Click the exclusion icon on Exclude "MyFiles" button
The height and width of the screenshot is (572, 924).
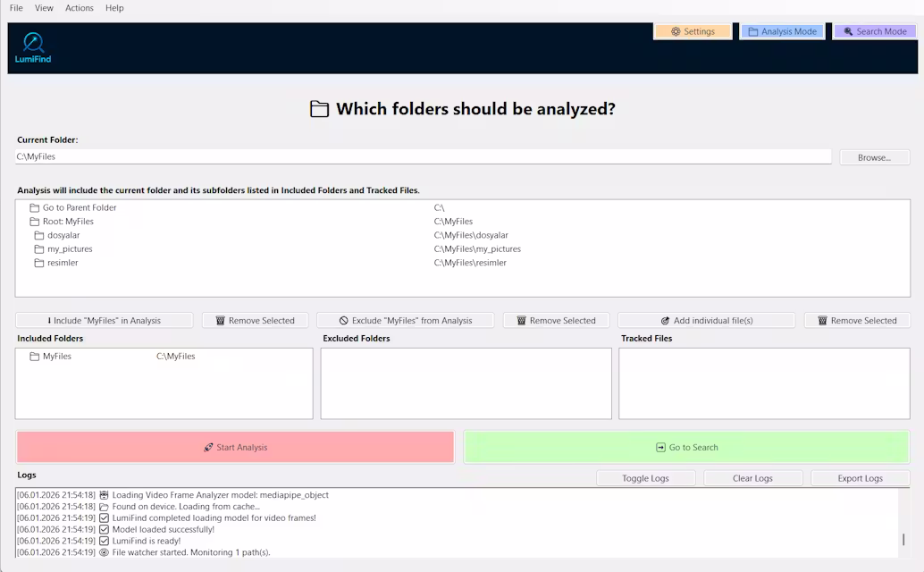coord(343,319)
